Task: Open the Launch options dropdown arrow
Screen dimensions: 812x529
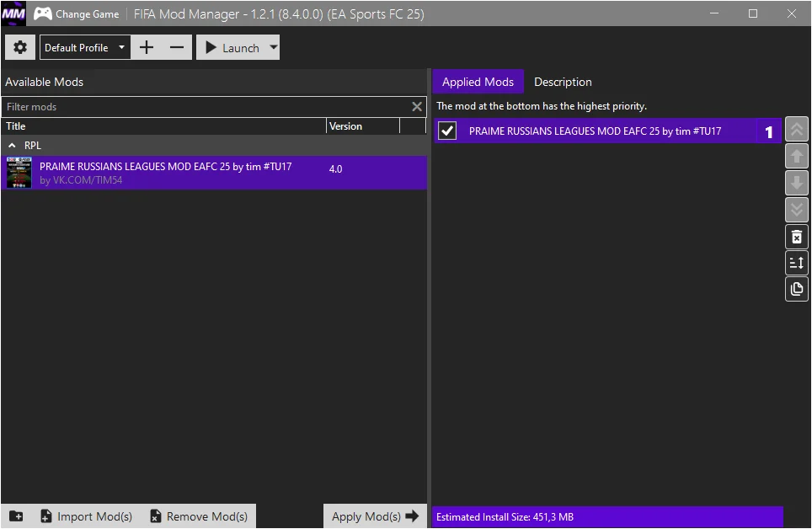Action: (x=274, y=48)
